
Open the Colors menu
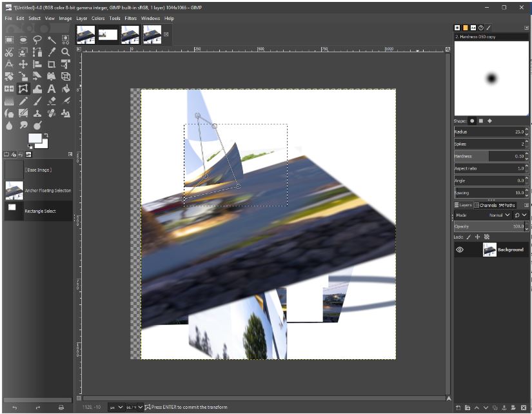(x=98, y=18)
